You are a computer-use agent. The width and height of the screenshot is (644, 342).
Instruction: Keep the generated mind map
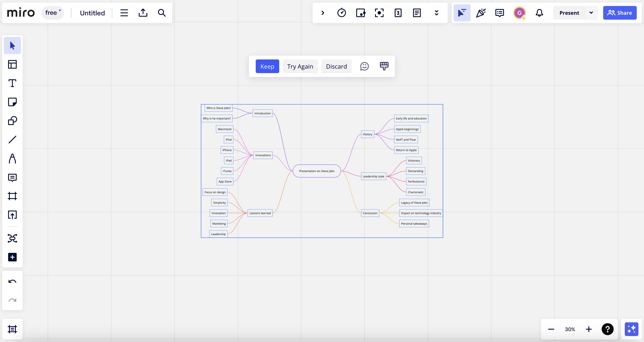click(x=267, y=66)
